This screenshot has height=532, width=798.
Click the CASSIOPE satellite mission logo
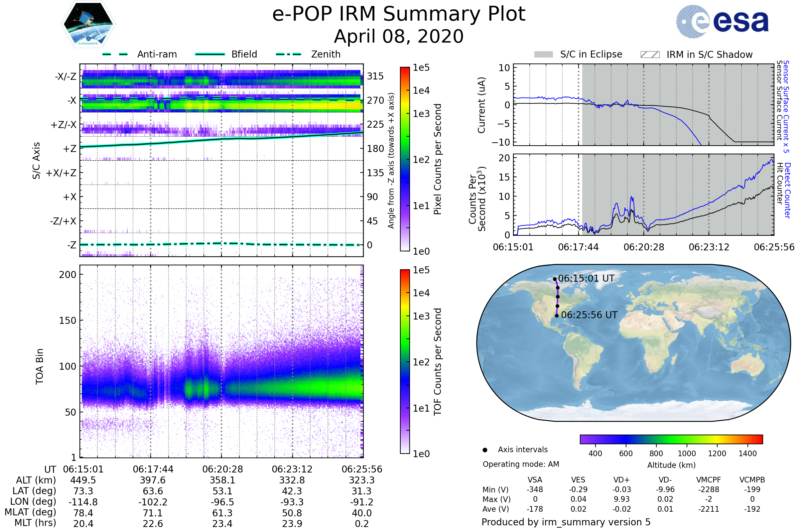tap(88, 24)
